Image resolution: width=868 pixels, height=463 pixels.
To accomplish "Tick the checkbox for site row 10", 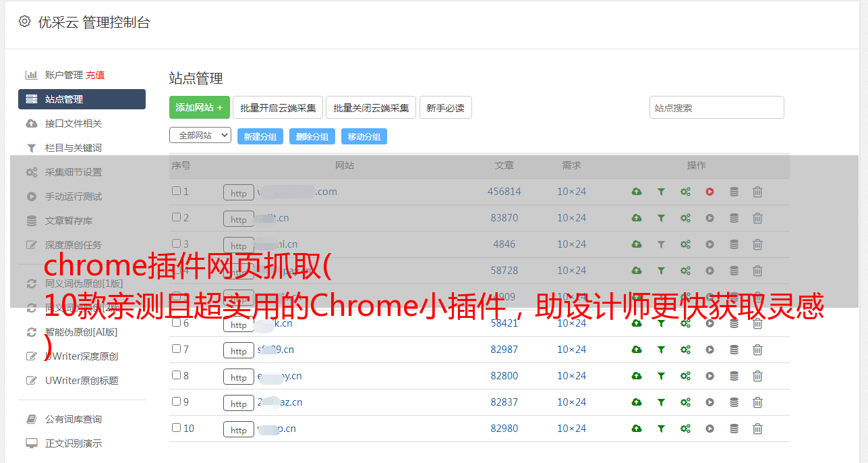I will 176,428.
